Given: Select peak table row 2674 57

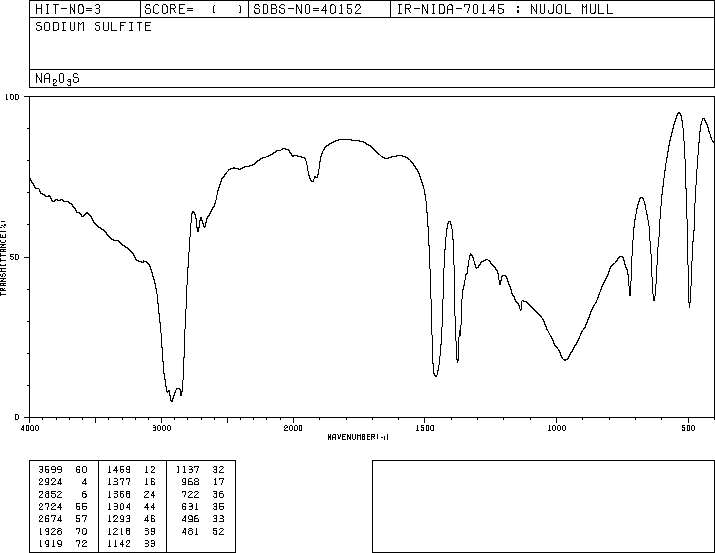Looking at the screenshot, I should [63, 519].
